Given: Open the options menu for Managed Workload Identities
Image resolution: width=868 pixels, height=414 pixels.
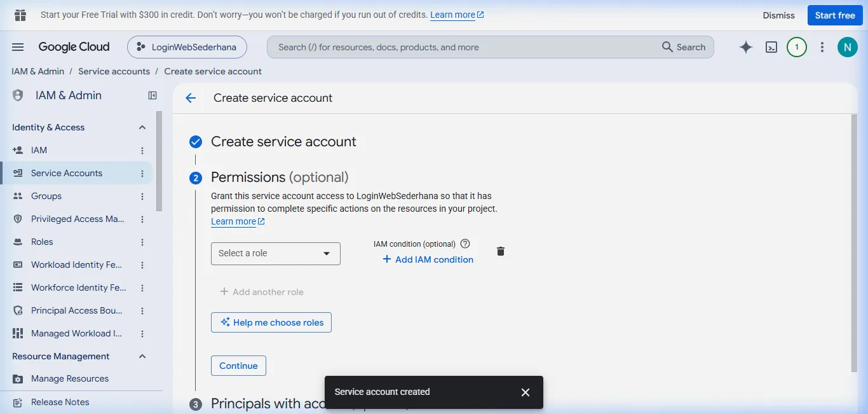Looking at the screenshot, I should 142,334.
